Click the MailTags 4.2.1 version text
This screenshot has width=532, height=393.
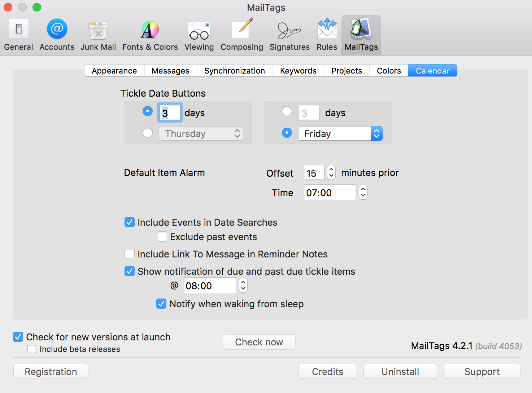pyautogui.click(x=442, y=346)
